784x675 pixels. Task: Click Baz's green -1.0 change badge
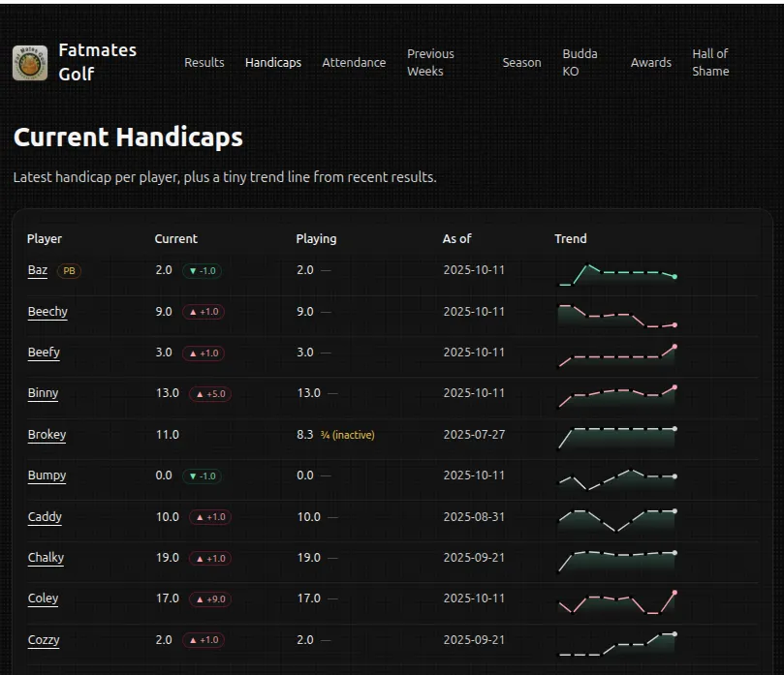[202, 271]
